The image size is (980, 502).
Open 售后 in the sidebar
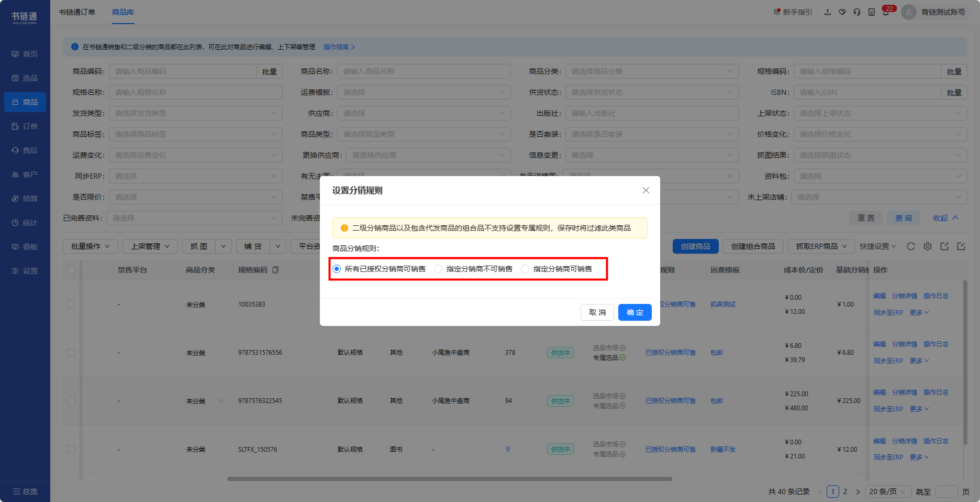coord(25,150)
